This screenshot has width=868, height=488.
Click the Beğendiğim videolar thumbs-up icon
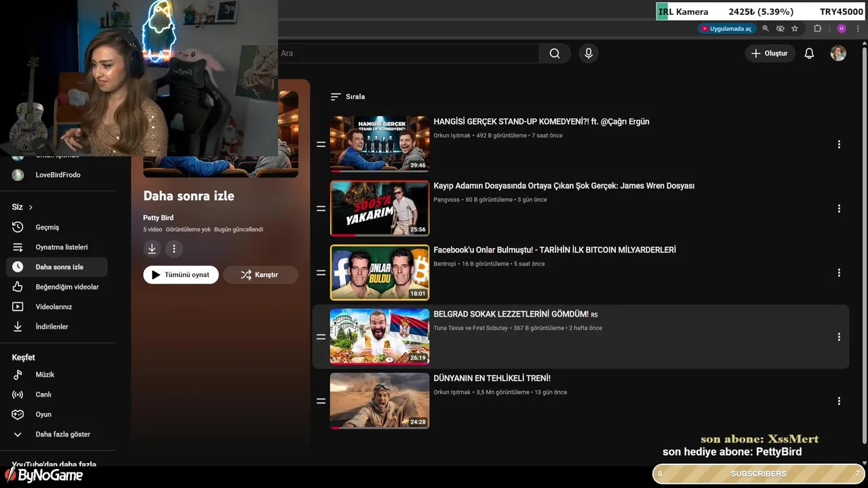coord(18,287)
